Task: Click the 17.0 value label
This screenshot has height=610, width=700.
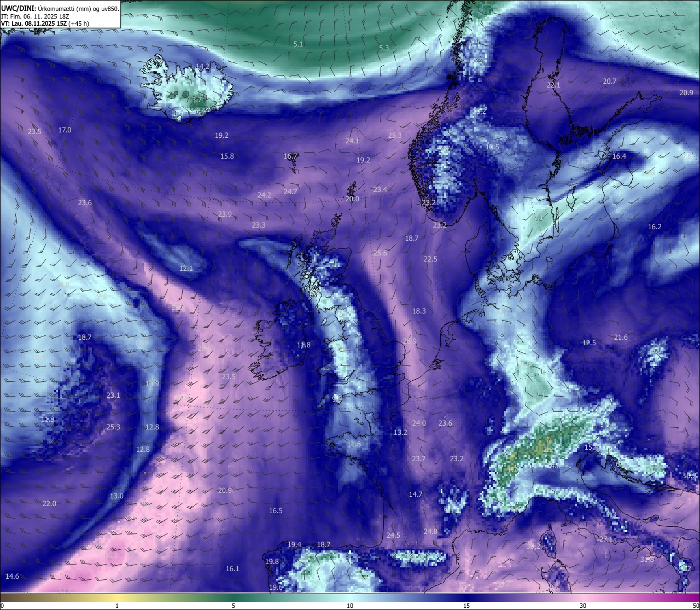Action: click(65, 130)
